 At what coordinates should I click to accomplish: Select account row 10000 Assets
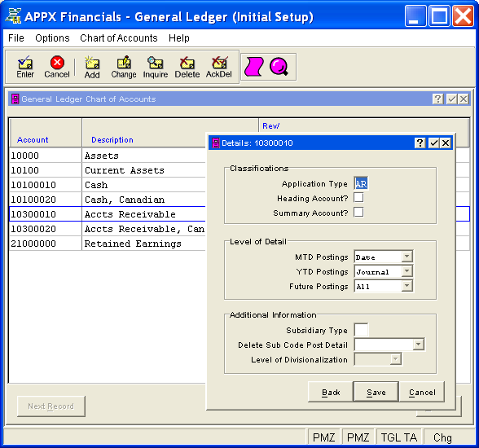tap(108, 156)
